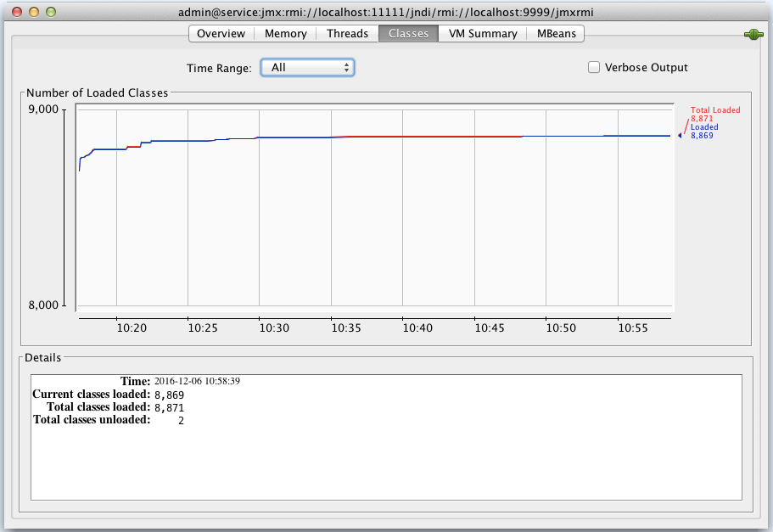Click the green connection status icon

[x=753, y=35]
